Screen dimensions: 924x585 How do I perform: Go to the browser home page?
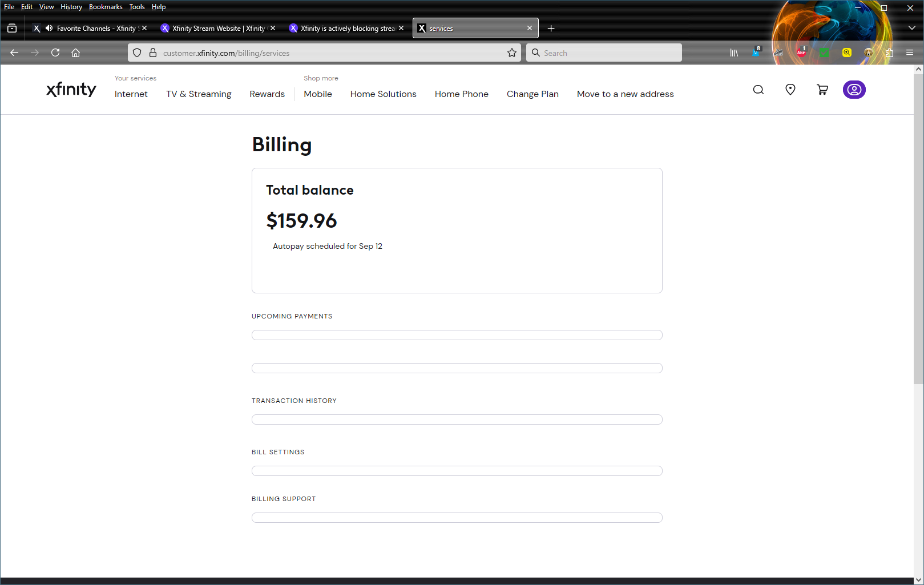click(75, 53)
